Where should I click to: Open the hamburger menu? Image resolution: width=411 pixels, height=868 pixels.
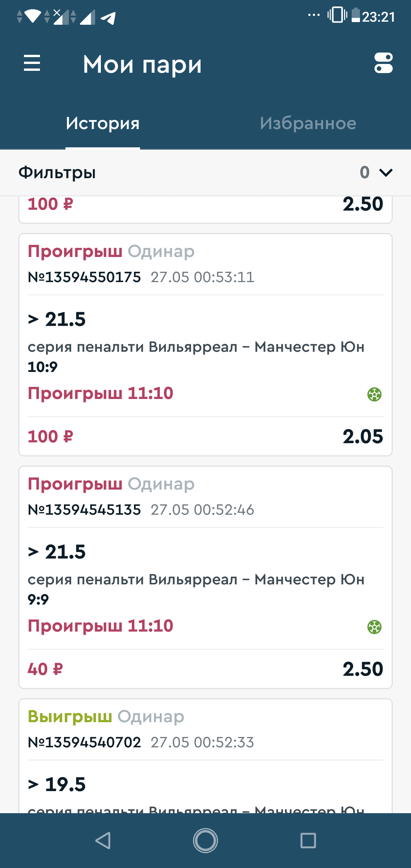click(32, 63)
